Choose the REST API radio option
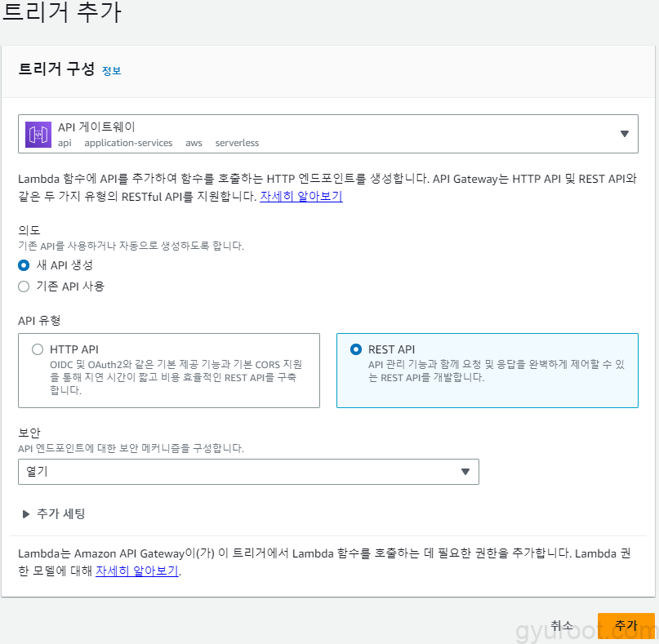 (356, 349)
